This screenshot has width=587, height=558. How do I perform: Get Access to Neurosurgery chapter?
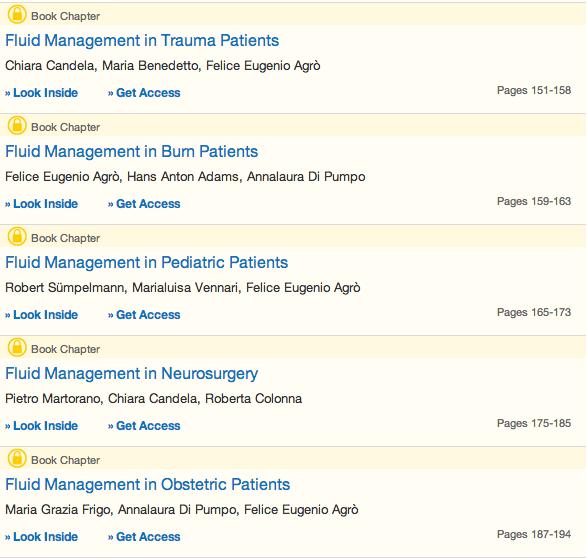144,426
